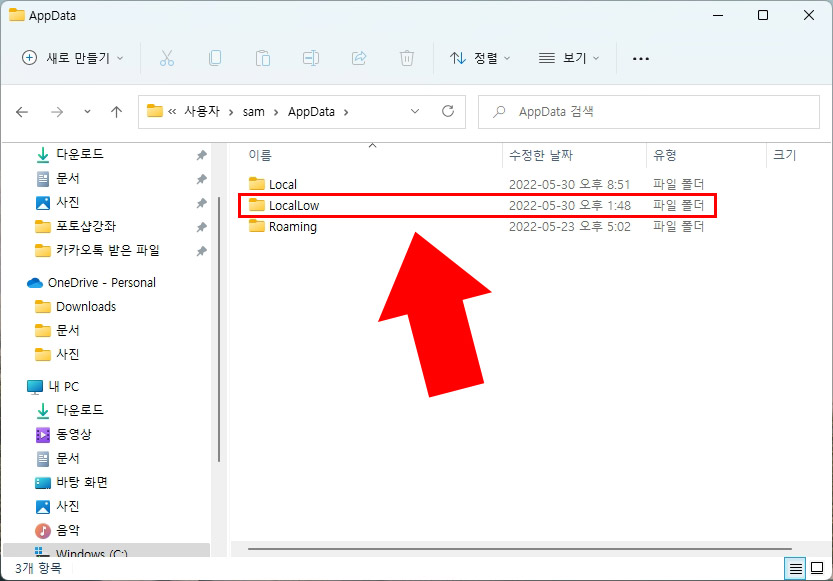Open 다운로드 under 내 PC
Image resolution: width=833 pixels, height=581 pixels.
(70, 410)
